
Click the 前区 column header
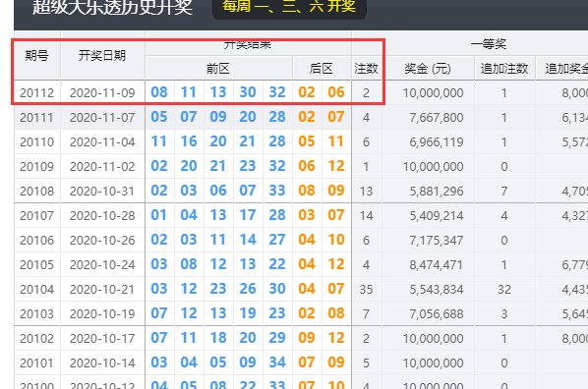(218, 69)
